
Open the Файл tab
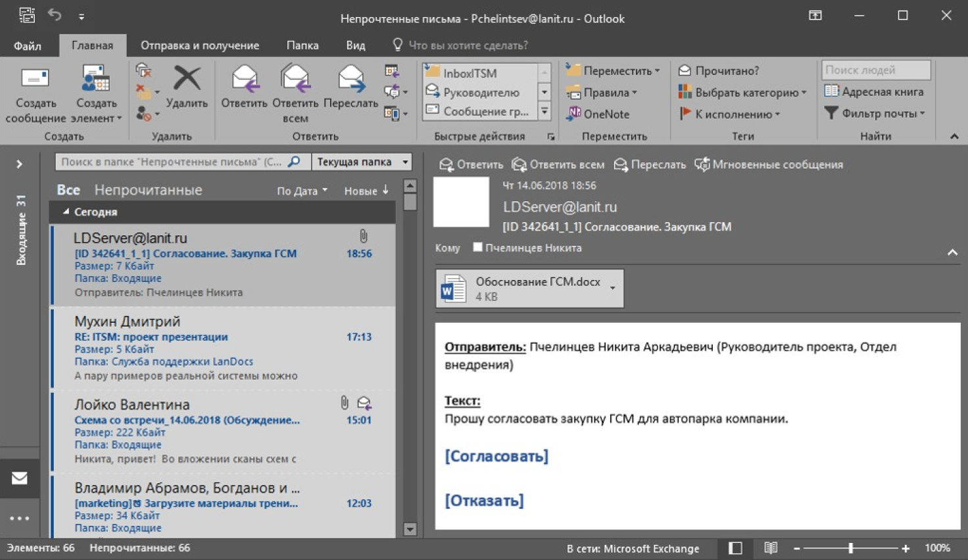pos(28,45)
